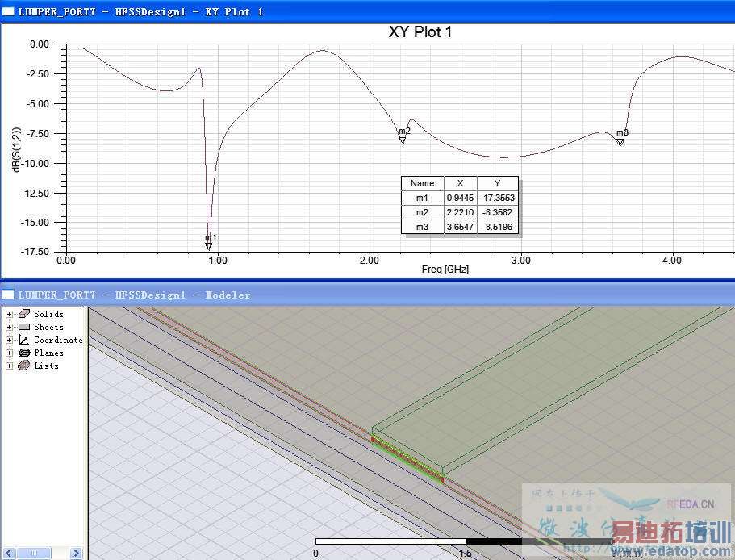This screenshot has height=560, width=735.
Task: Click the XY Plot 1 window title icon
Action: [8, 11]
